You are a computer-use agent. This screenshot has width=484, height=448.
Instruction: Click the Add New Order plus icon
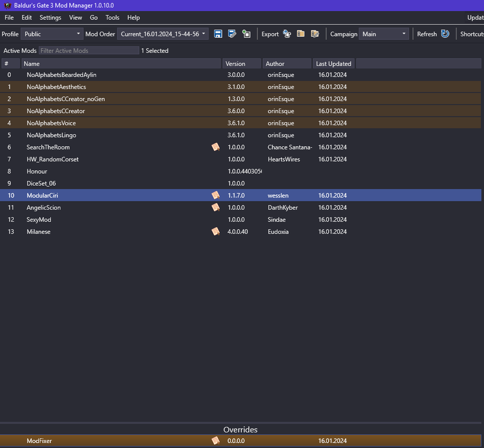click(246, 34)
